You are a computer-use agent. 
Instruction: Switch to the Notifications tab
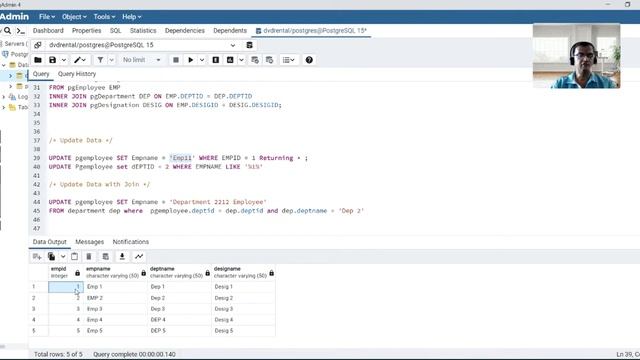coord(131,242)
